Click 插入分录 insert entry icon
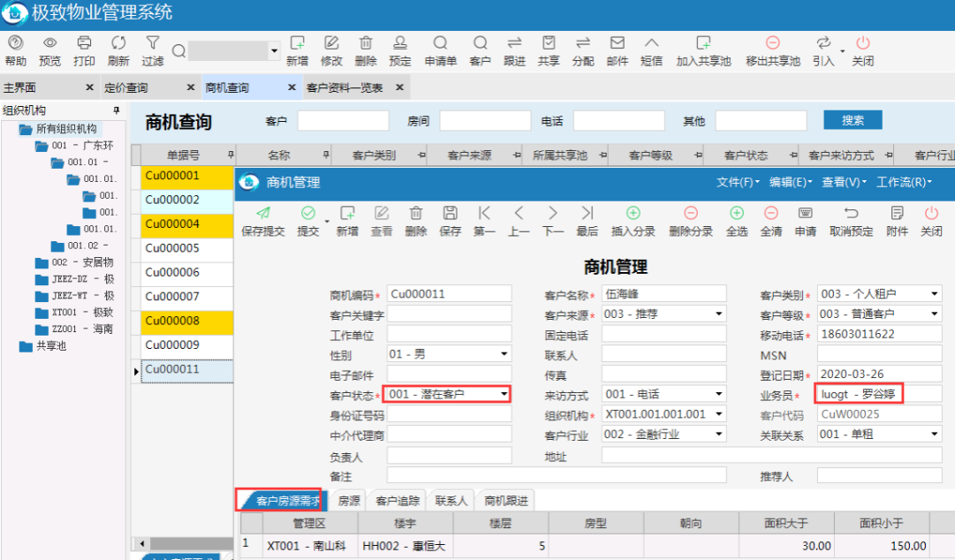The width and height of the screenshot is (955, 560). 633,213
